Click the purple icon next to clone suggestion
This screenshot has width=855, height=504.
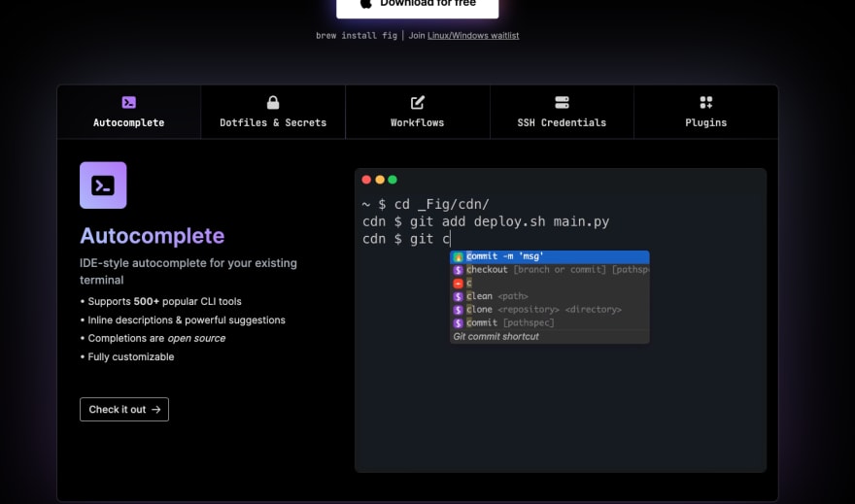tap(458, 310)
